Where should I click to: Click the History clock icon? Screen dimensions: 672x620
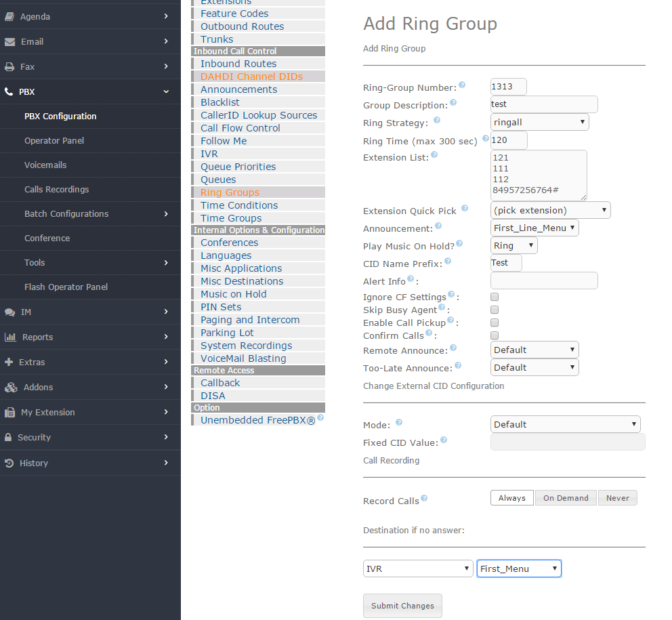tap(9, 463)
